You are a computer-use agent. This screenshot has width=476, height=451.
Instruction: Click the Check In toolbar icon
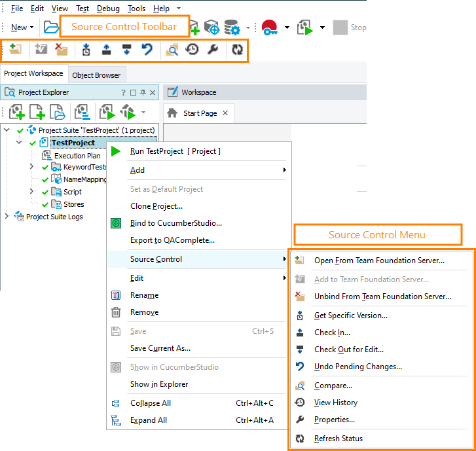coord(107,50)
